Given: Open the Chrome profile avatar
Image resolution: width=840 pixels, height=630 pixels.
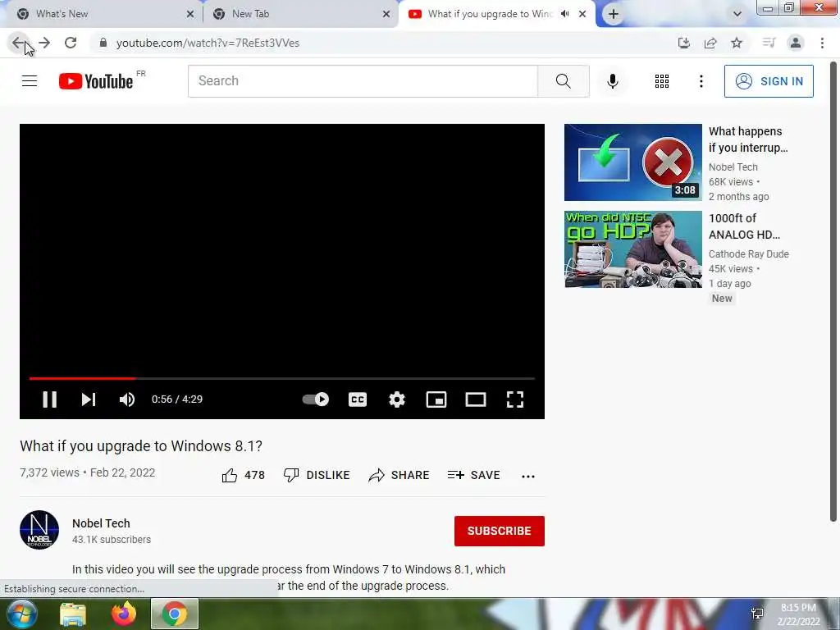Looking at the screenshot, I should [796, 43].
